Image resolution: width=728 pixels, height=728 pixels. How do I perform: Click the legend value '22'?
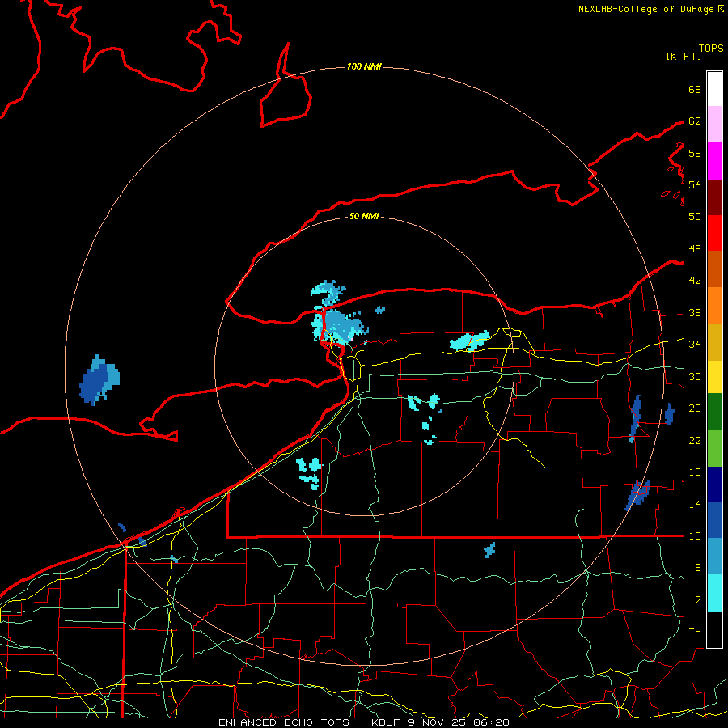pyautogui.click(x=695, y=441)
